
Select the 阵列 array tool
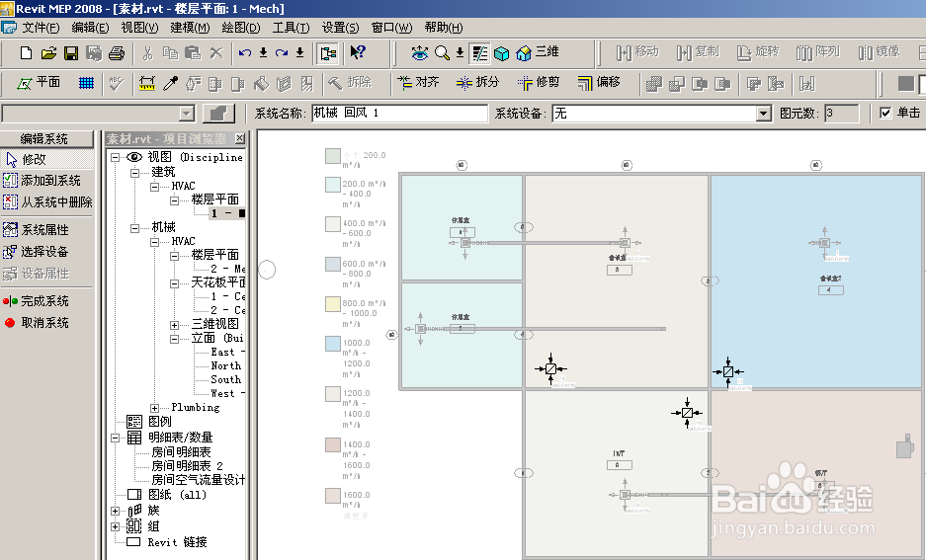click(x=818, y=52)
